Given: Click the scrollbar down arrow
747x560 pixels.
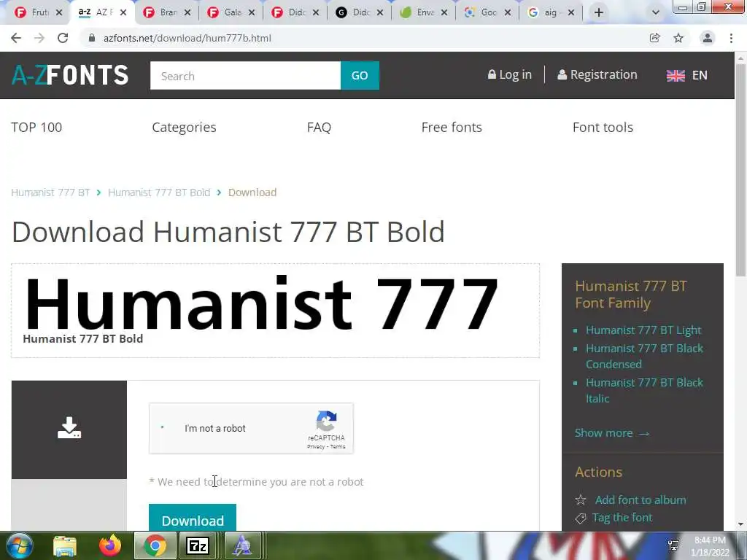Looking at the screenshot, I should (740, 524).
